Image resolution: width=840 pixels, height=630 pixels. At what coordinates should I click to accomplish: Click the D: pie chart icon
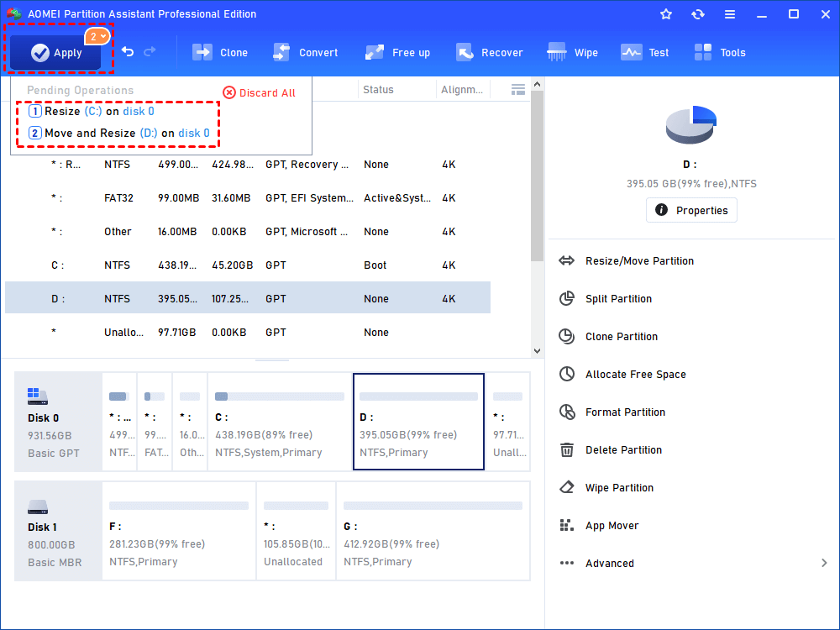click(x=691, y=124)
